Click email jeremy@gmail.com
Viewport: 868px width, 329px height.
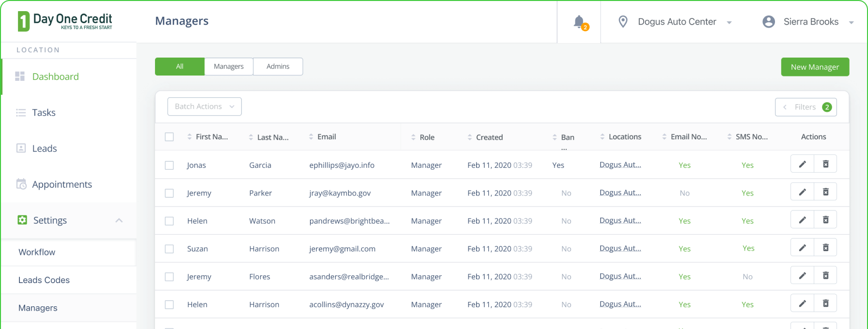tap(342, 249)
